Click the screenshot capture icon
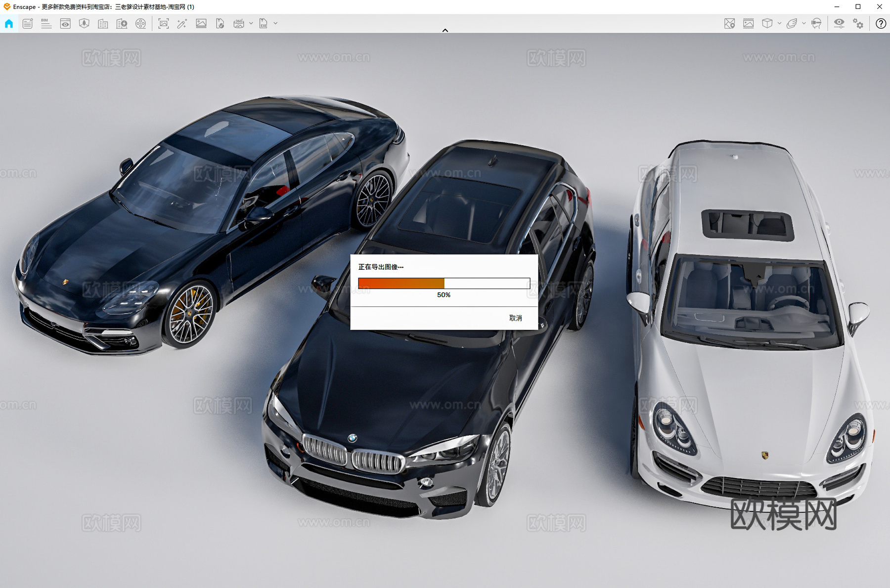Screen dimensions: 890x588 [x=163, y=24]
